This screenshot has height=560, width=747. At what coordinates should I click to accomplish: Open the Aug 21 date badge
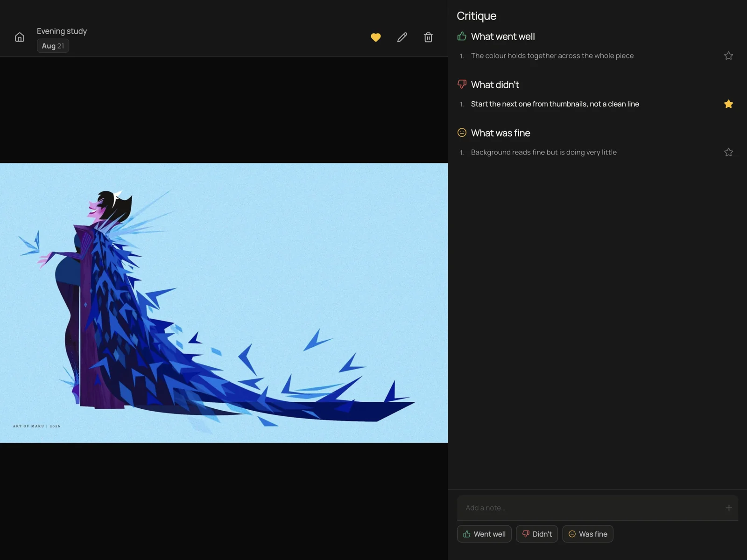[x=53, y=46]
